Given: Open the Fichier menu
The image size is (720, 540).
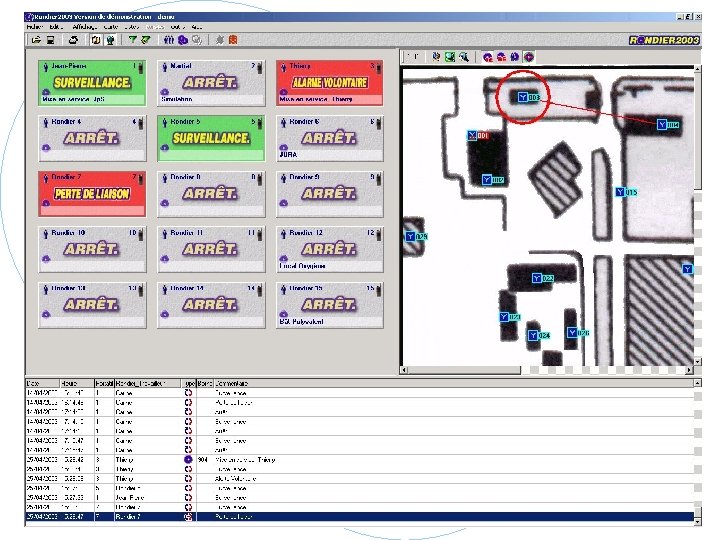Looking at the screenshot, I should [x=35, y=27].
